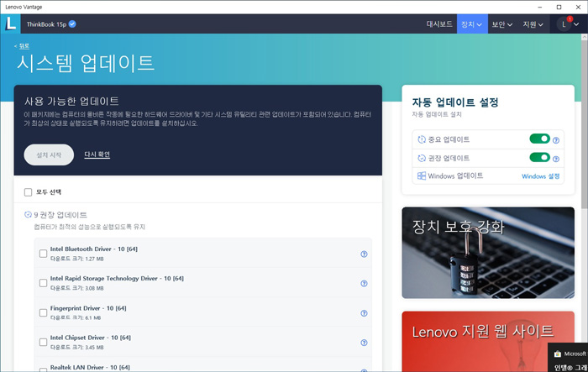Open the Lenovo 지원 웹 사이트 card

click(x=488, y=342)
